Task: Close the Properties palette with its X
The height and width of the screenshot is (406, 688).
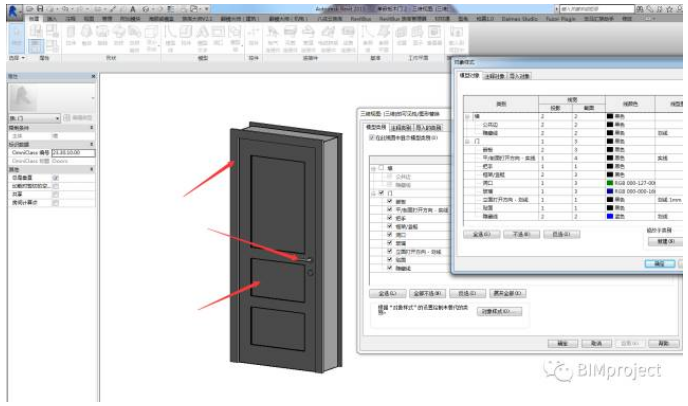Action: point(93,76)
